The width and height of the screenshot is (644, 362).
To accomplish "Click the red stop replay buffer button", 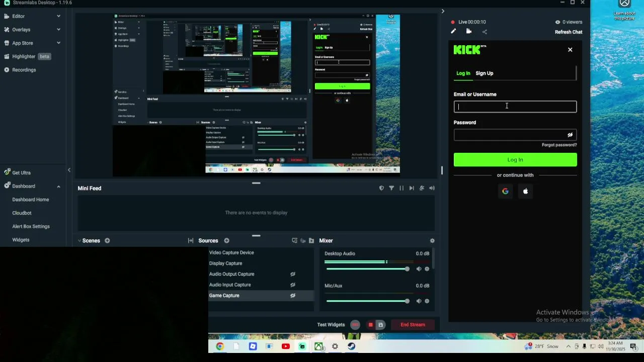I will coord(371,325).
